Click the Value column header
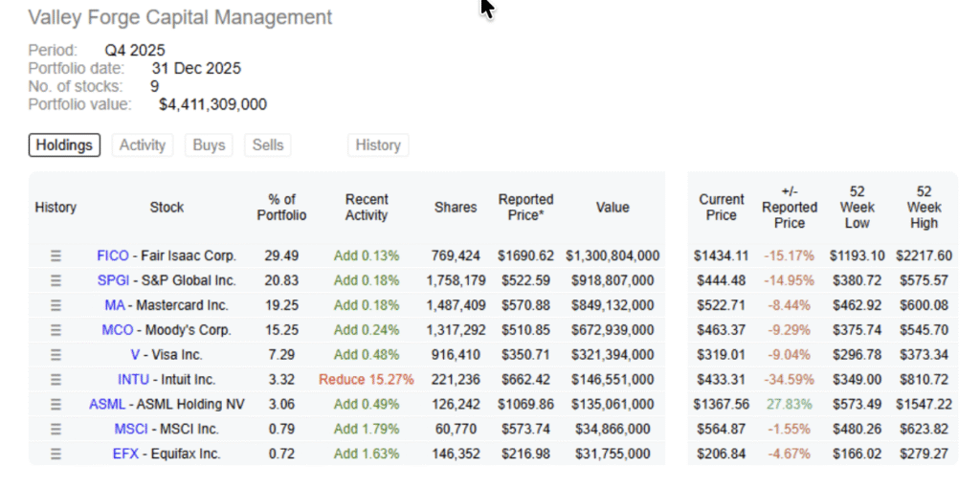Image resolution: width=980 pixels, height=488 pixels. click(x=612, y=208)
